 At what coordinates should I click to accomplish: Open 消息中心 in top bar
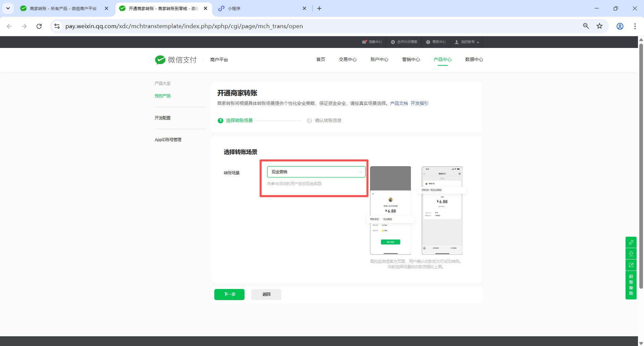click(x=372, y=42)
